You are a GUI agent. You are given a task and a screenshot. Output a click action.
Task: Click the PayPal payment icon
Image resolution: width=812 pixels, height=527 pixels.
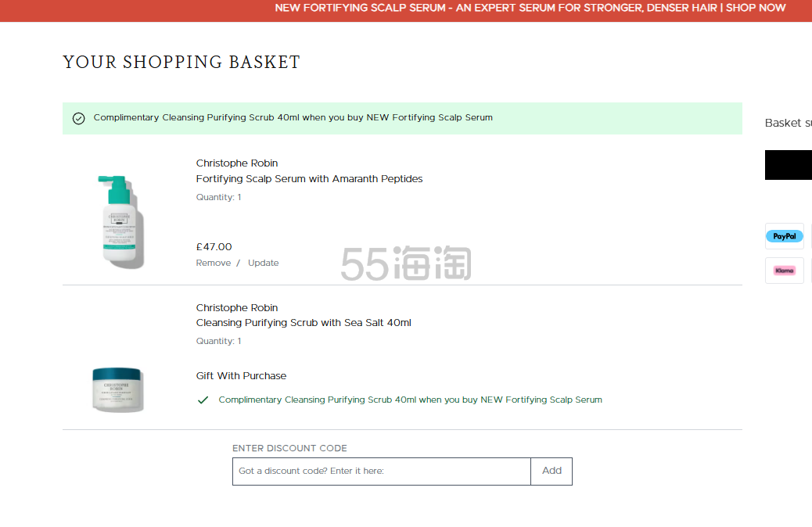pyautogui.click(x=784, y=236)
